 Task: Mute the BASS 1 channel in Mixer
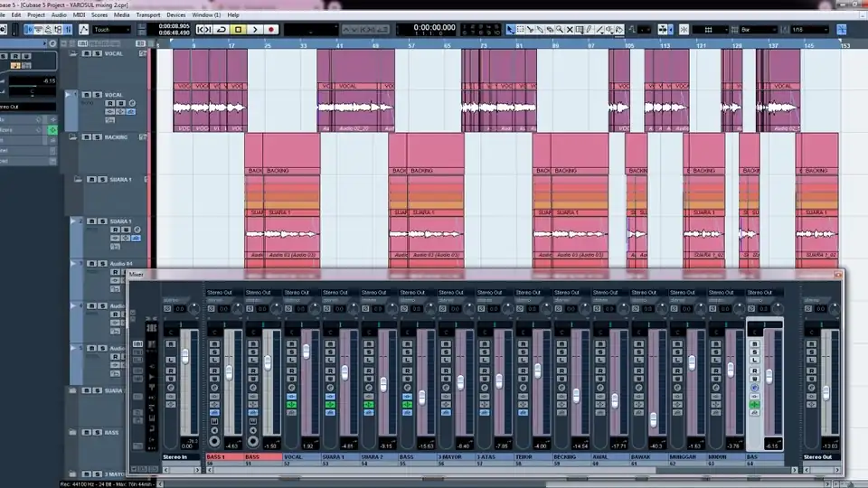[214, 344]
